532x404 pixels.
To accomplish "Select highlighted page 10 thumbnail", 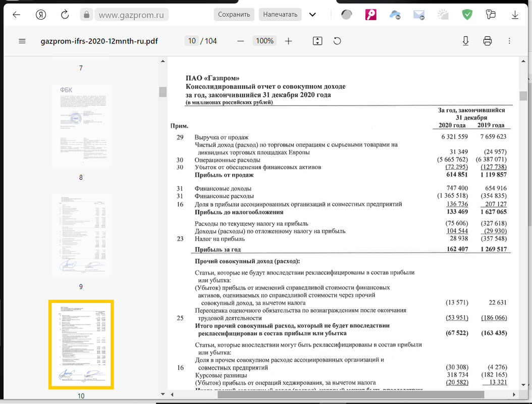I will click(81, 344).
